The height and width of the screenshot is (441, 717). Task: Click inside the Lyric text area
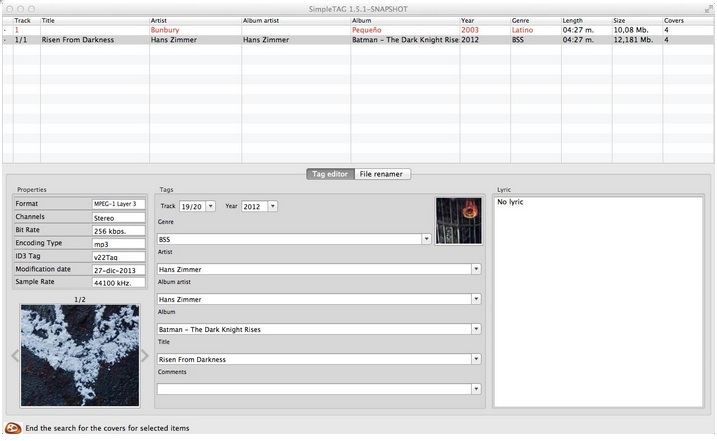[x=598, y=300]
